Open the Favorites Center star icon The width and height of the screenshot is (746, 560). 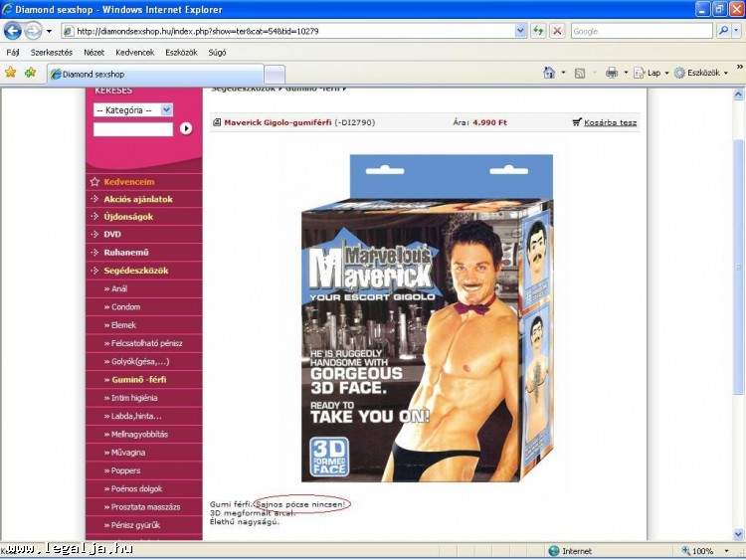coord(11,73)
